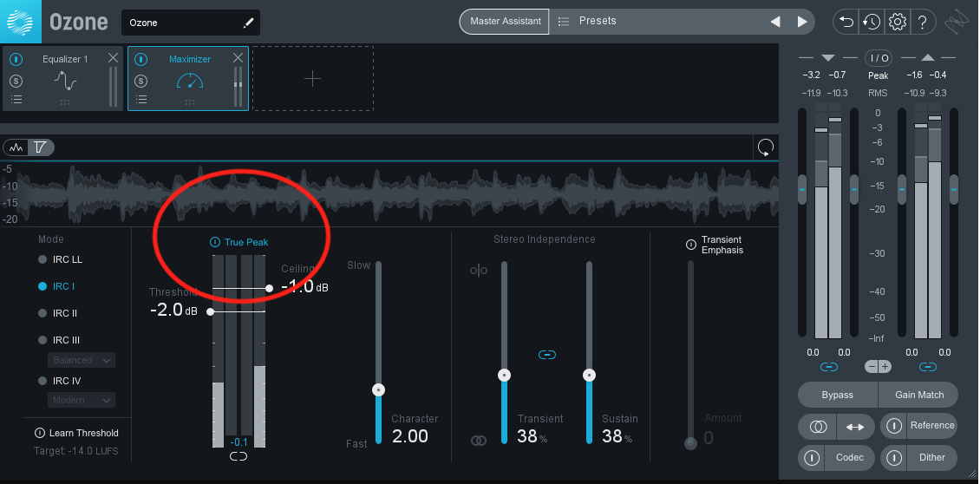The height and width of the screenshot is (484, 980).
Task: Go to the previous preset arrow
Action: 775,22
